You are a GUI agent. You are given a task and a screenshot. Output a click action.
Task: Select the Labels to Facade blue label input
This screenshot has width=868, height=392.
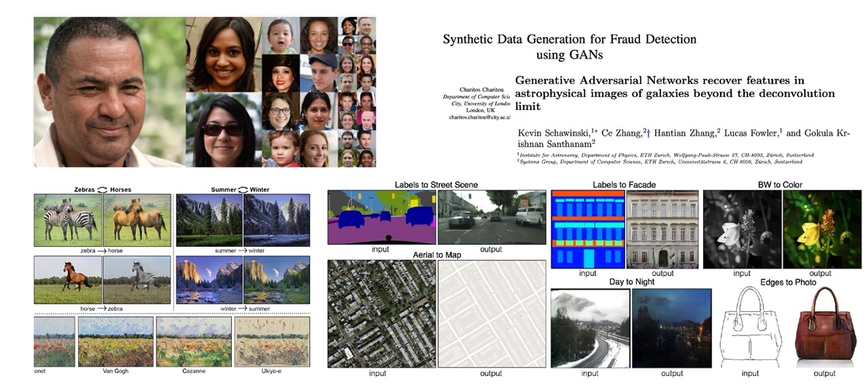pyautogui.click(x=586, y=229)
